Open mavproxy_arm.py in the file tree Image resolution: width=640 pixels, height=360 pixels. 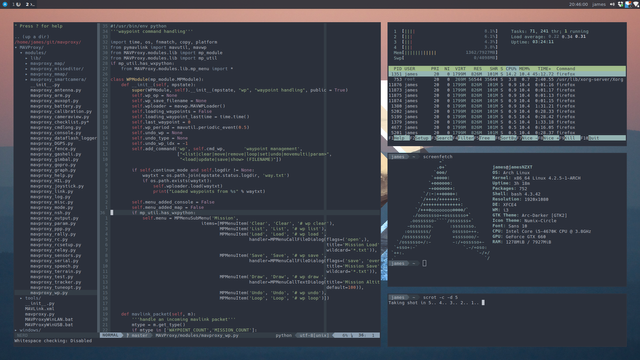click(51, 95)
